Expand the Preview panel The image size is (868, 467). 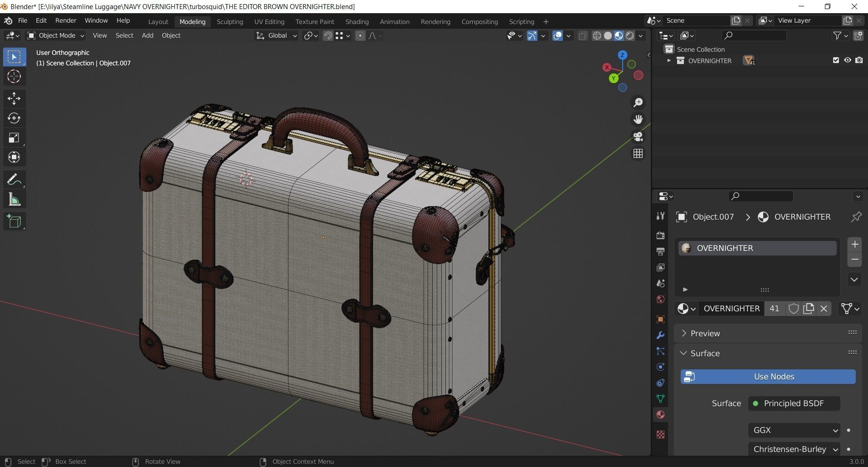point(705,334)
